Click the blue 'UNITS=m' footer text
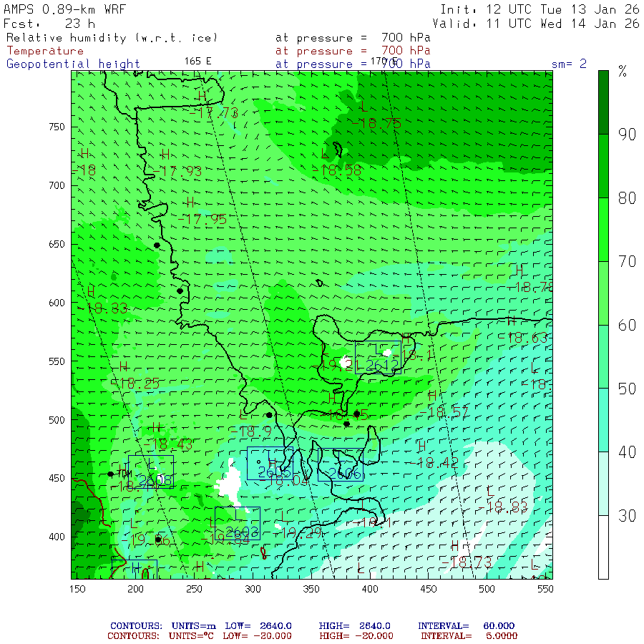 coord(193,626)
